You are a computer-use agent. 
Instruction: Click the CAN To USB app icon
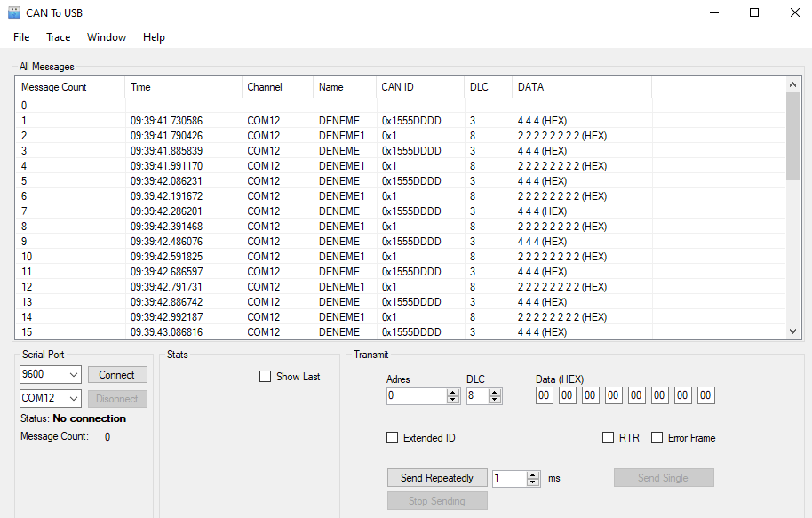pyautogui.click(x=14, y=13)
